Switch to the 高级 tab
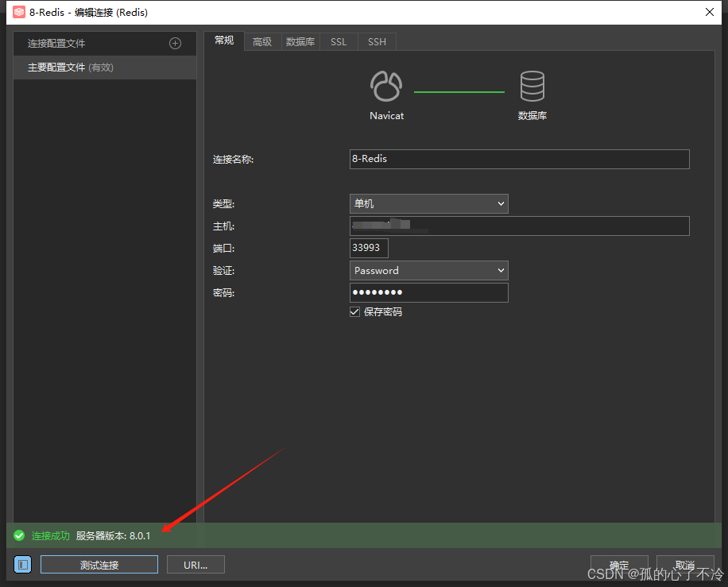 [x=262, y=42]
